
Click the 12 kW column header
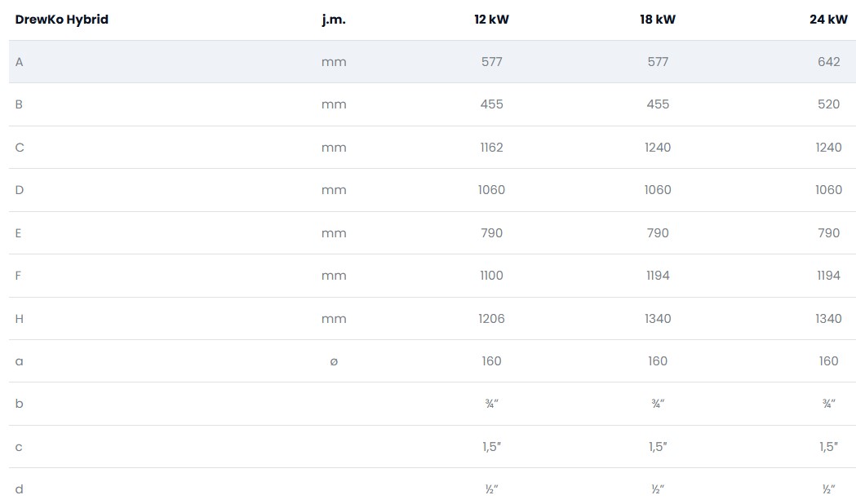[x=491, y=20]
